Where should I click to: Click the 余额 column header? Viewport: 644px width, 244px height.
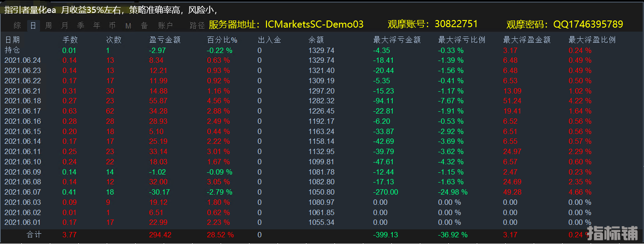coord(316,40)
